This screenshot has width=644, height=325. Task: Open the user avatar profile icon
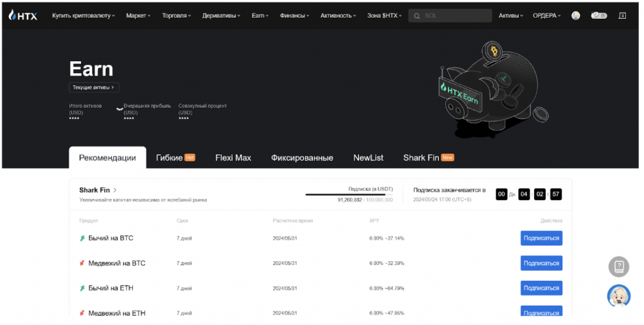(575, 16)
